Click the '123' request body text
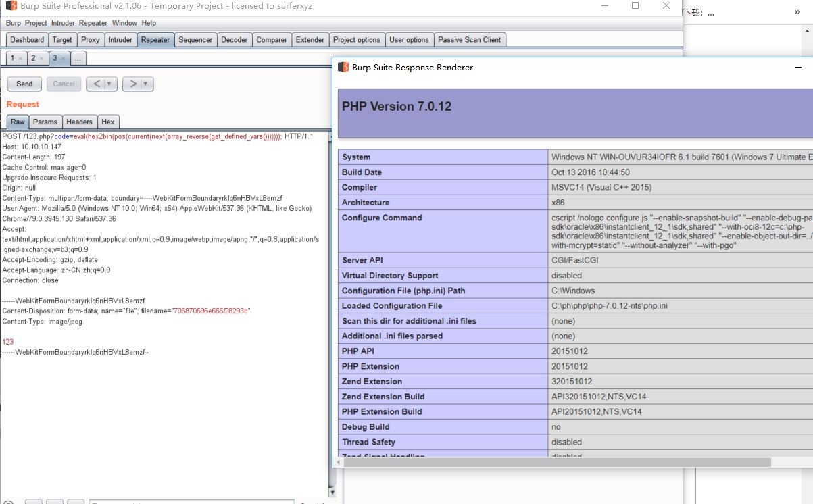The width and height of the screenshot is (813, 504). pyautogui.click(x=8, y=342)
